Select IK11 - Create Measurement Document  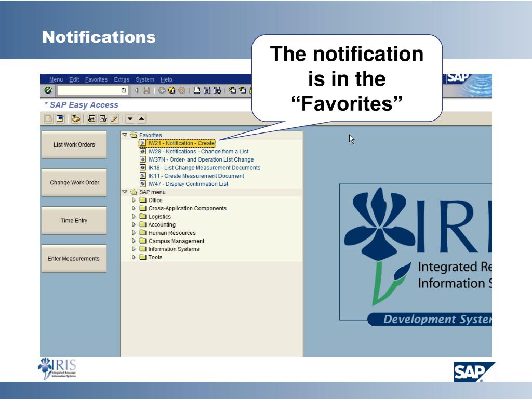coord(196,176)
